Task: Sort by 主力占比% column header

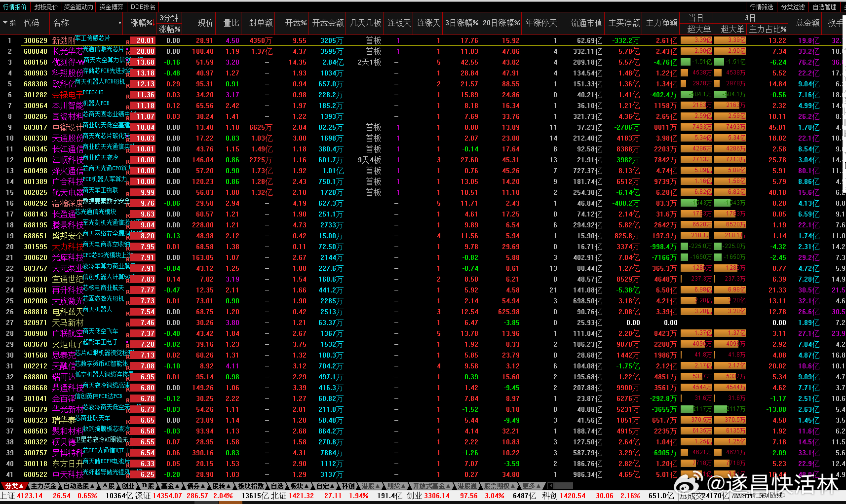Action: pyautogui.click(x=768, y=29)
